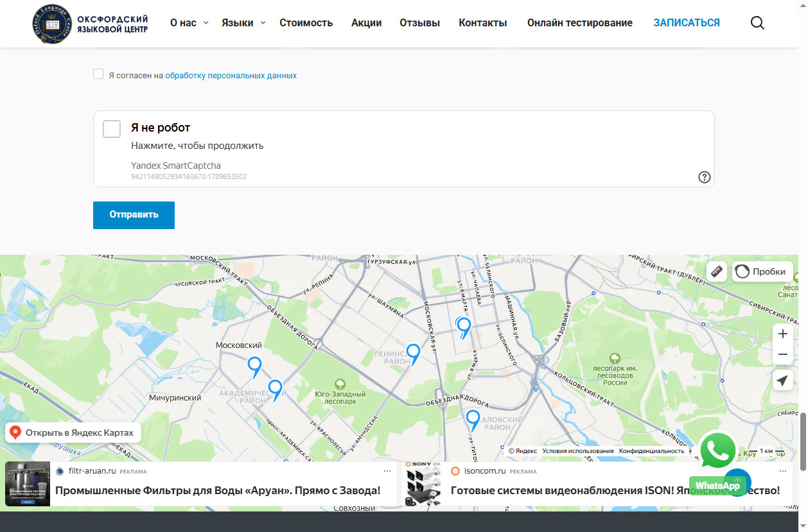The image size is (808, 532).
Task: Open the "обработку персональных данных" link
Action: (x=231, y=75)
